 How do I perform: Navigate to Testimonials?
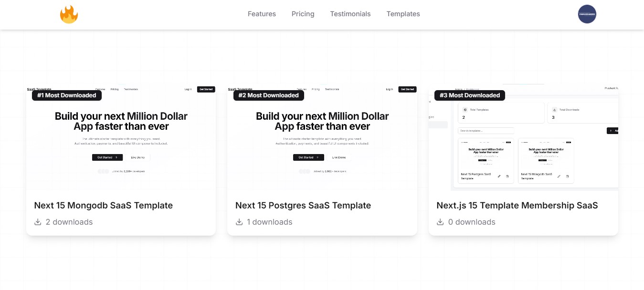[x=350, y=14]
